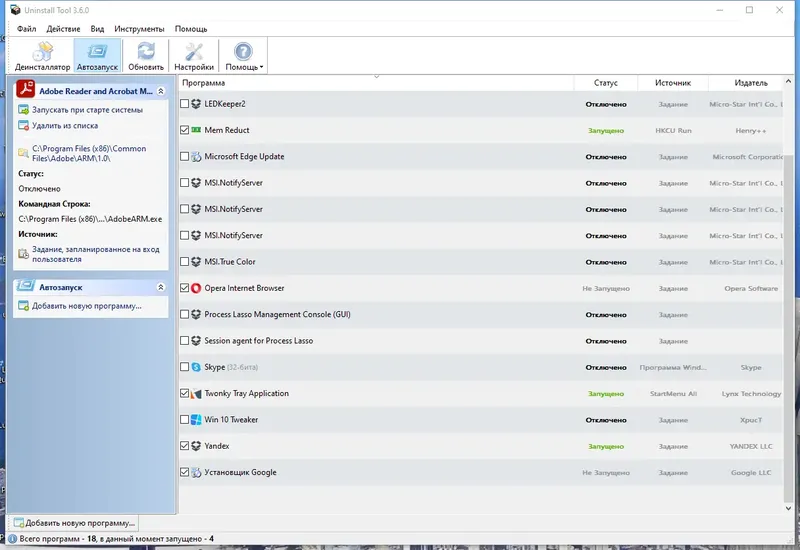Enable the LEDKeeper2 checkbox
The image size is (800, 550).
[x=185, y=104]
